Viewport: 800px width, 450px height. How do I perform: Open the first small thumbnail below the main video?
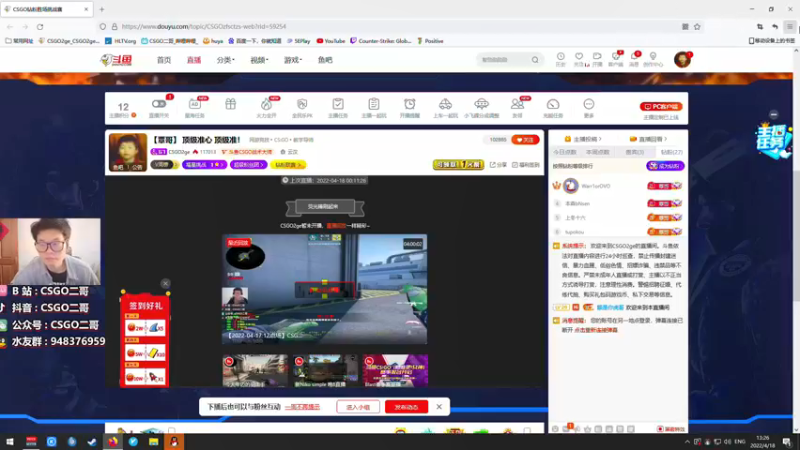(x=255, y=370)
